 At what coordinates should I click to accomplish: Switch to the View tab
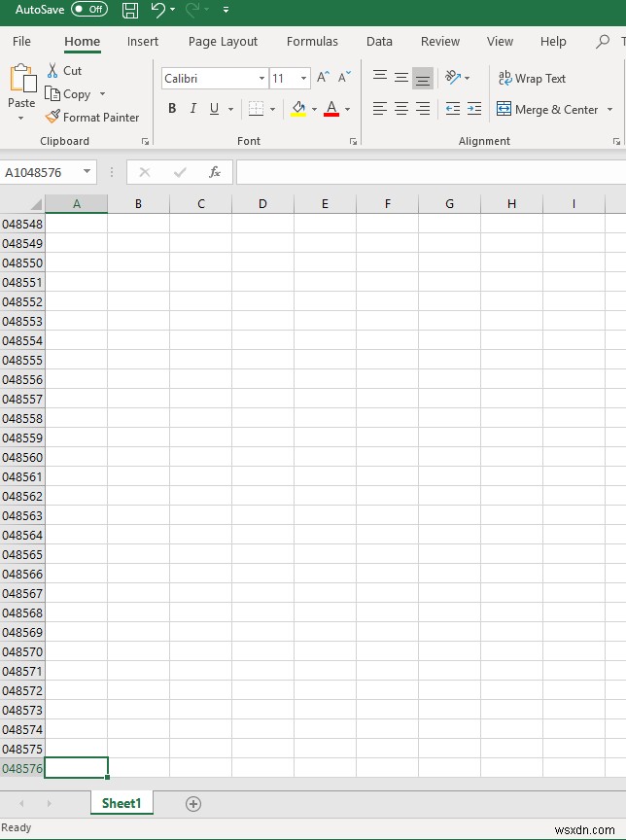click(x=500, y=41)
